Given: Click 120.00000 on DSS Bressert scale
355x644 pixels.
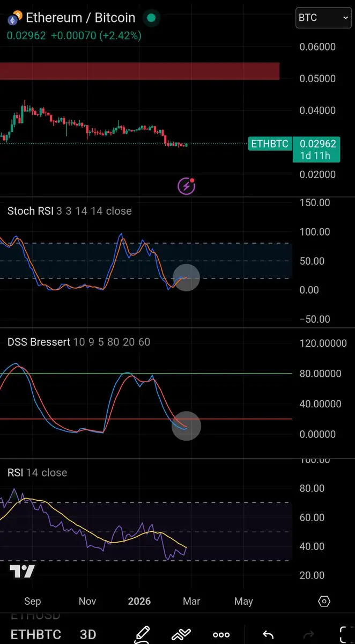Looking at the screenshot, I should click(x=323, y=343).
